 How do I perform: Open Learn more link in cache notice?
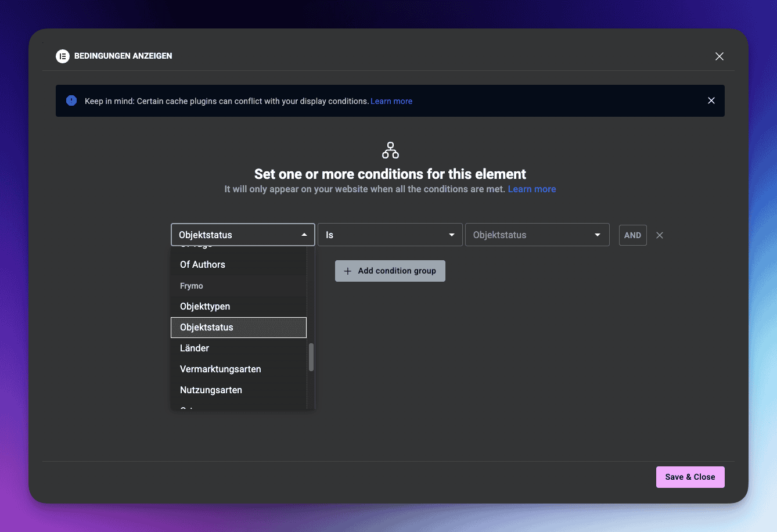(x=391, y=101)
